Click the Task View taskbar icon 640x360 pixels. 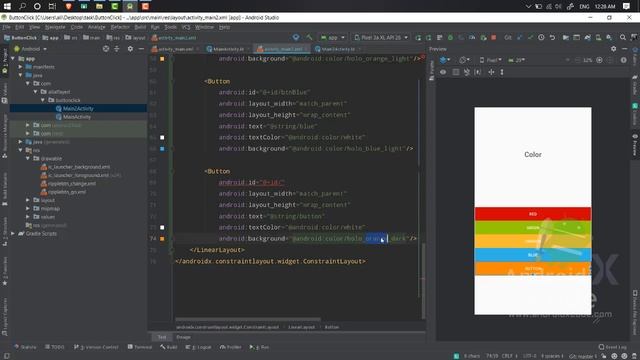click(x=52, y=6)
